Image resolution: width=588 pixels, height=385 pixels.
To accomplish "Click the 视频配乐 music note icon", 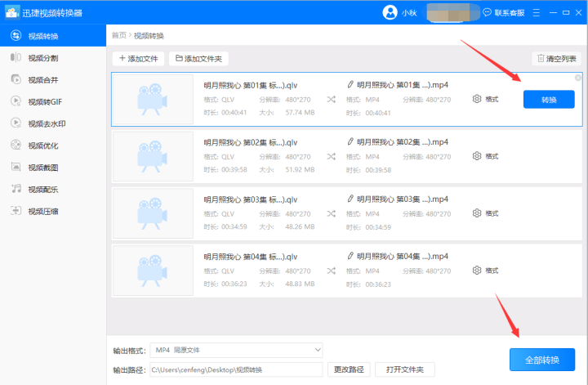I will point(16,189).
